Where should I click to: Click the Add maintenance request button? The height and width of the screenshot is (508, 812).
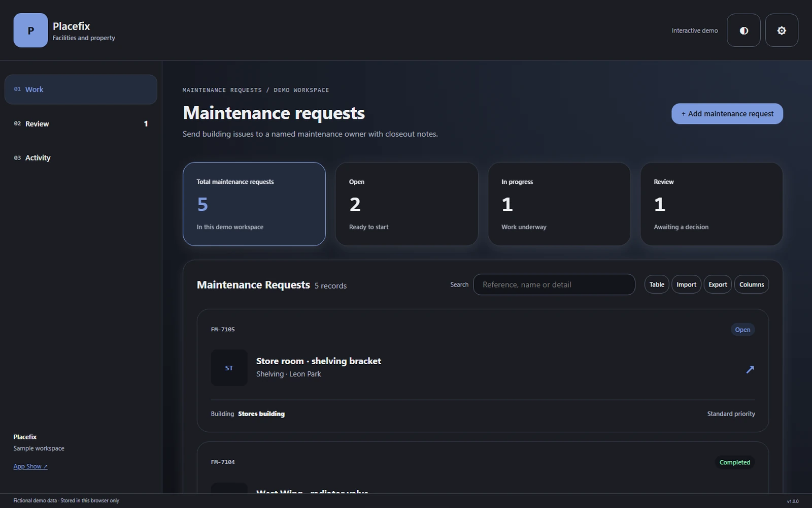[727, 114]
